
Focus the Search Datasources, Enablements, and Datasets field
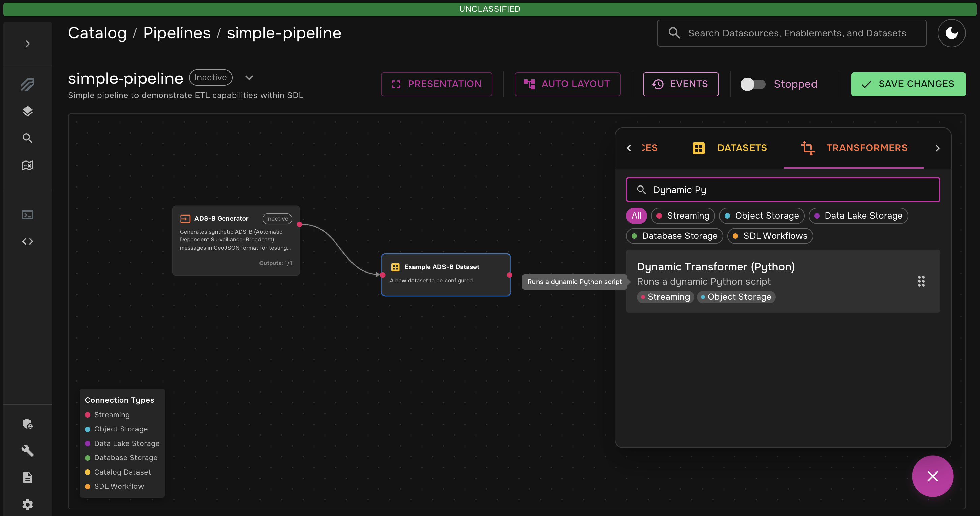(x=792, y=33)
